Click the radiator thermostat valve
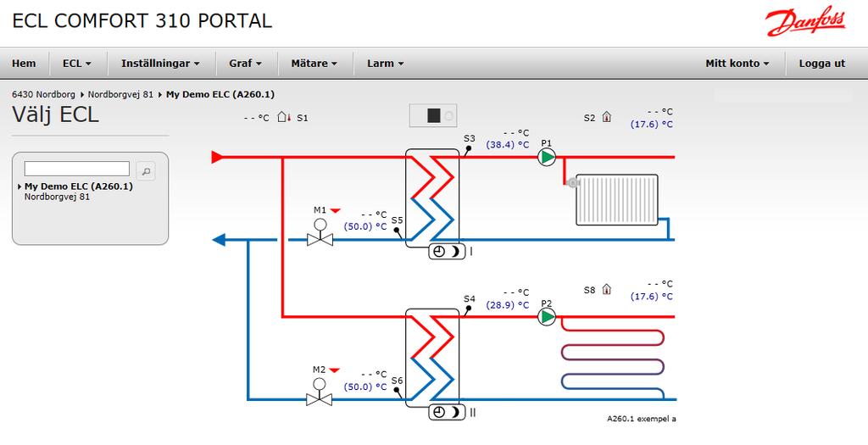This screenshot has height=445, width=868. coord(572,182)
